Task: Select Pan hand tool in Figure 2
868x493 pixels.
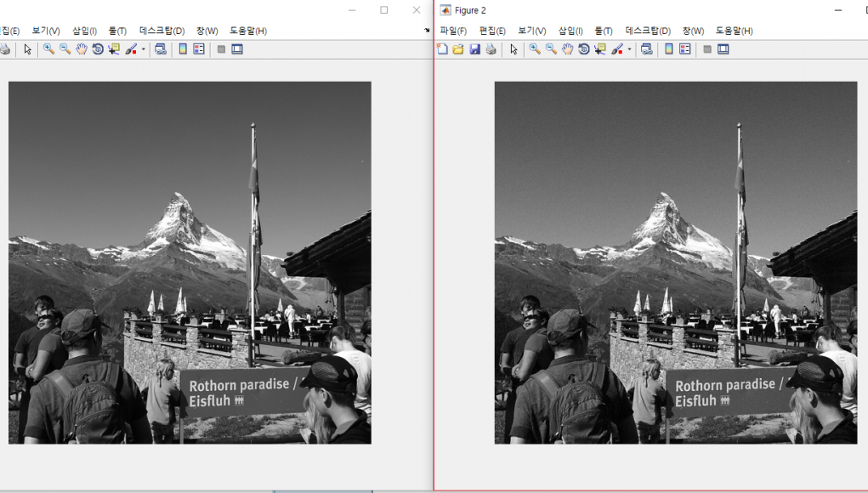Action: pos(567,49)
